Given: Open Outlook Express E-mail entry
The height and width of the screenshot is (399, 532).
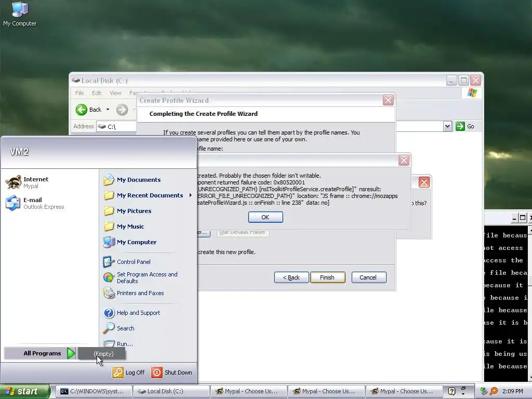Looking at the screenshot, I should (x=35, y=203).
